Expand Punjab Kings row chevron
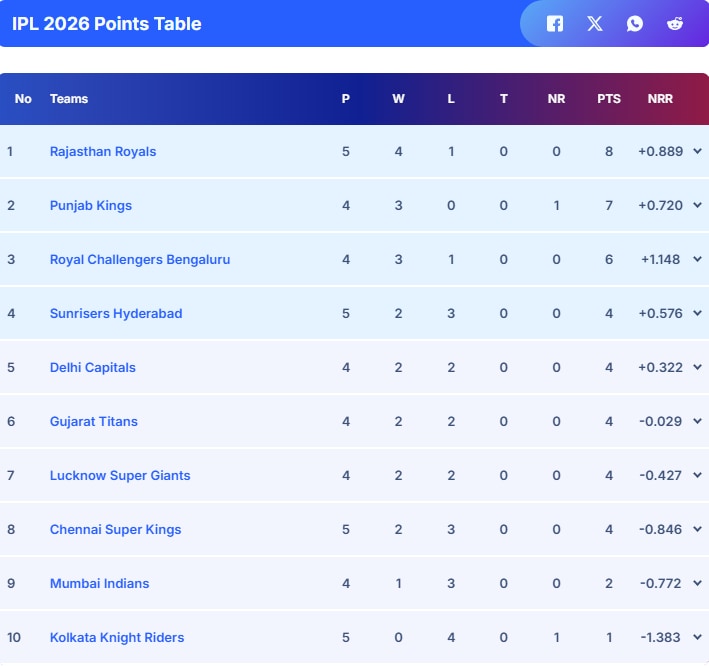Image resolution: width=709 pixels, height=666 pixels. click(x=697, y=206)
